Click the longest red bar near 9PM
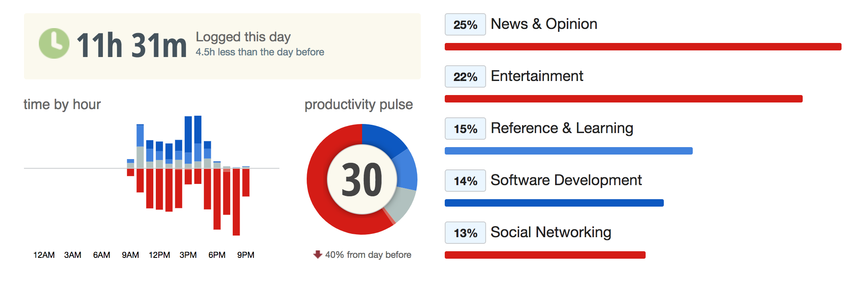Screen dimensions: 868x281 pyautogui.click(x=236, y=202)
